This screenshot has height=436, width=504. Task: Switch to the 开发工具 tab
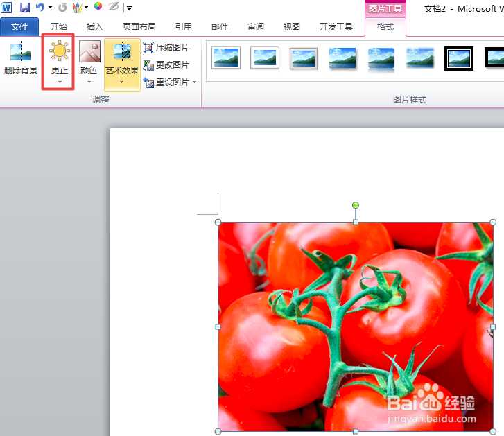(336, 26)
